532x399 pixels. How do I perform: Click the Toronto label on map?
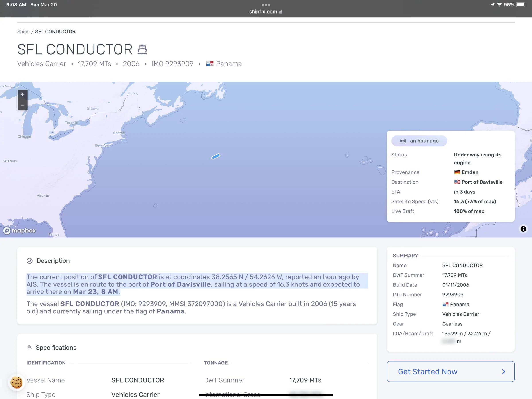(71, 123)
